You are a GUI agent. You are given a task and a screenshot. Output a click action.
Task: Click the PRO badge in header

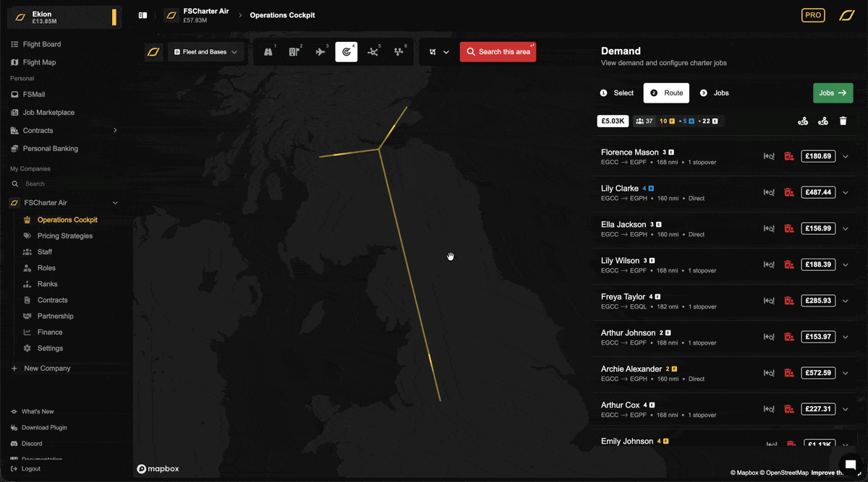(813, 15)
